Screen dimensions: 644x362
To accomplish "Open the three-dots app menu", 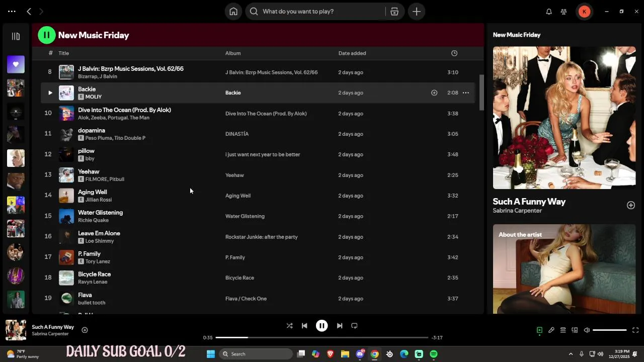I will (12, 11).
